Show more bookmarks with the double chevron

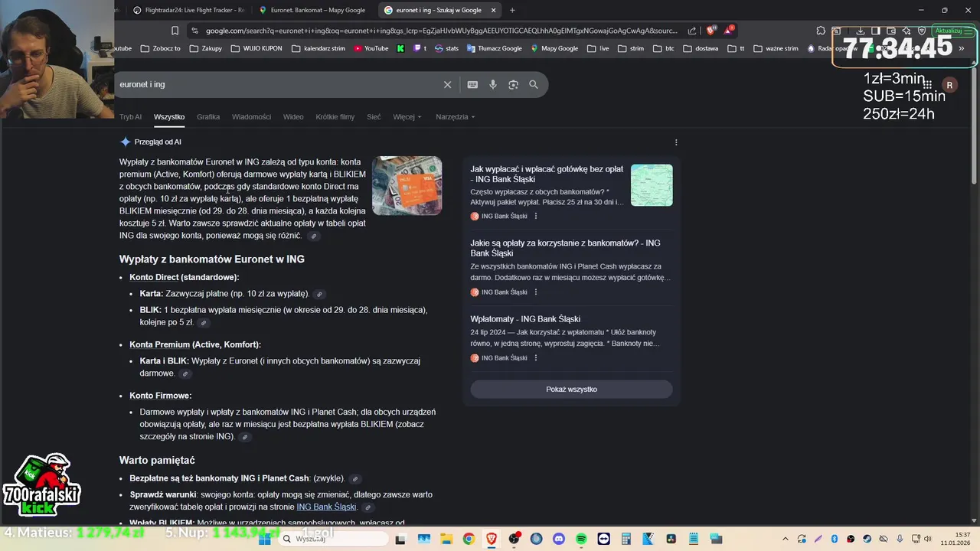pos(962,48)
